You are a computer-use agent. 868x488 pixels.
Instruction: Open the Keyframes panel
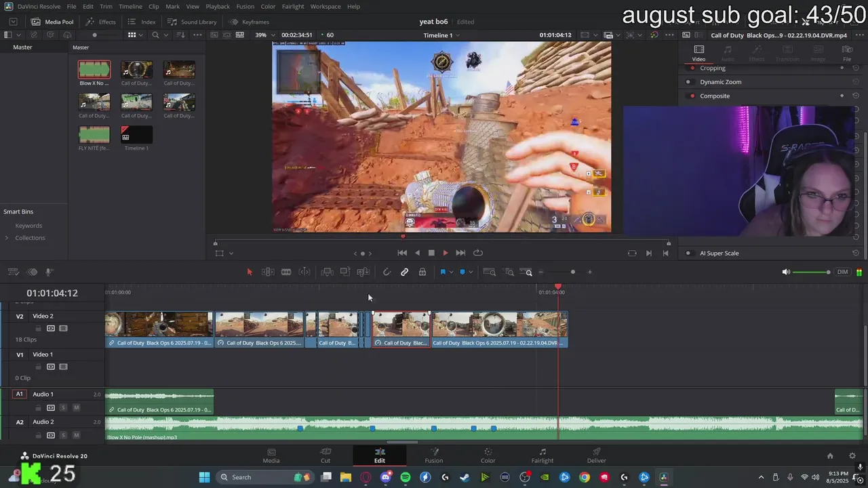pyautogui.click(x=249, y=22)
